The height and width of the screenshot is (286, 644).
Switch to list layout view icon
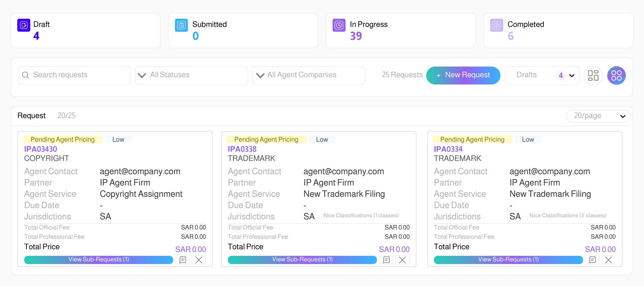593,75
